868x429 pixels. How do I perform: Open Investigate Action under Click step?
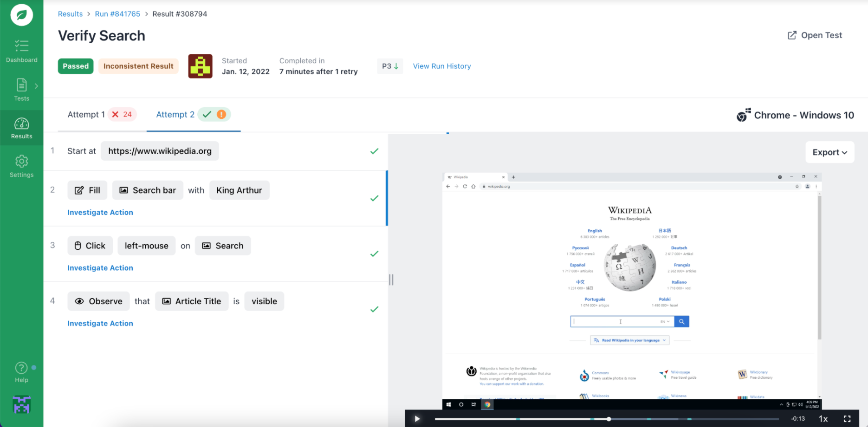(100, 268)
